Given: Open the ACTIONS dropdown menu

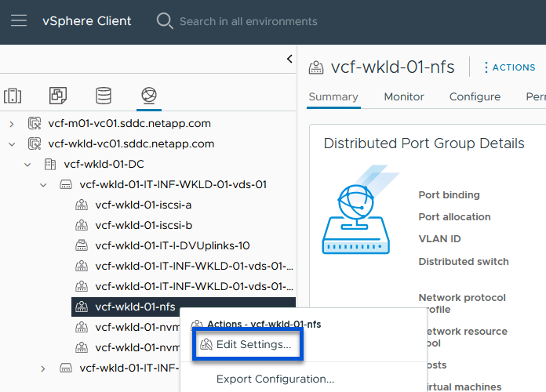Looking at the screenshot, I should [508, 67].
